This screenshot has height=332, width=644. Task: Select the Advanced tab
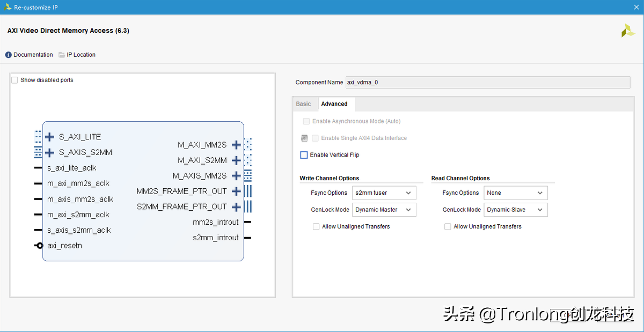coord(334,104)
